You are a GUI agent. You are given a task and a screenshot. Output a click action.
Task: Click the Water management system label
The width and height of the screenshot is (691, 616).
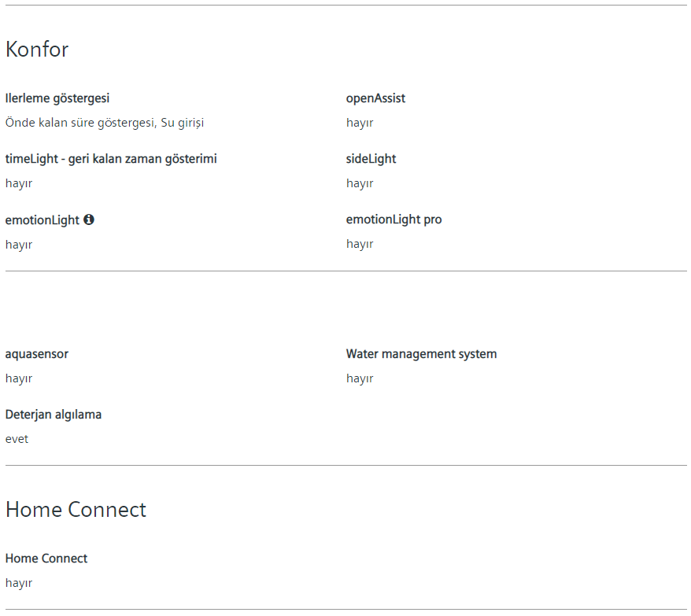pyautogui.click(x=421, y=354)
